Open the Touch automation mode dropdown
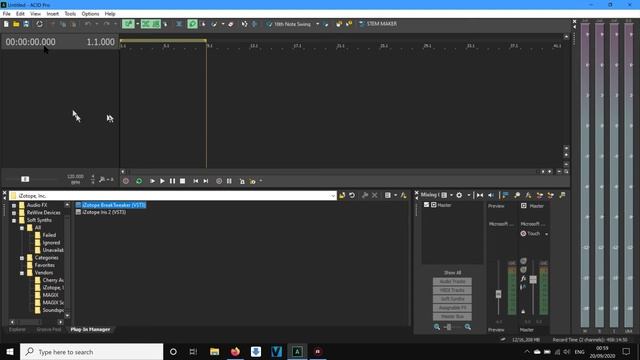640x360 pixels. (x=547, y=234)
